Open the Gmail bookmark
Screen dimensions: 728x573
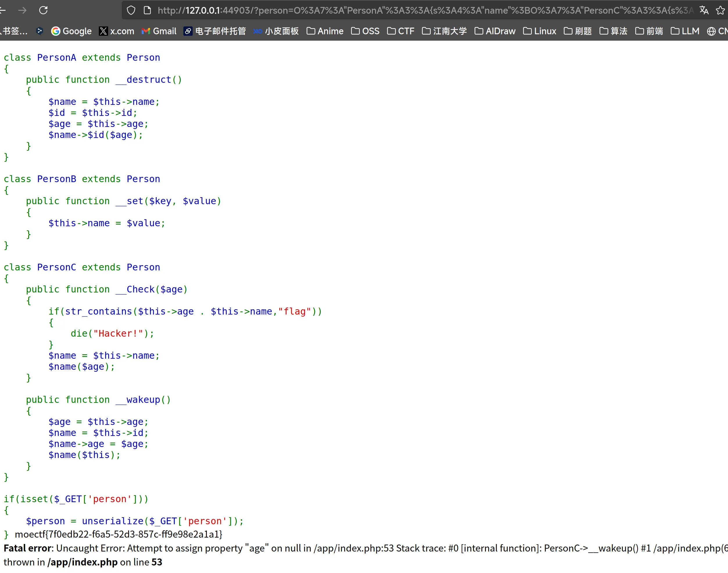pos(159,31)
